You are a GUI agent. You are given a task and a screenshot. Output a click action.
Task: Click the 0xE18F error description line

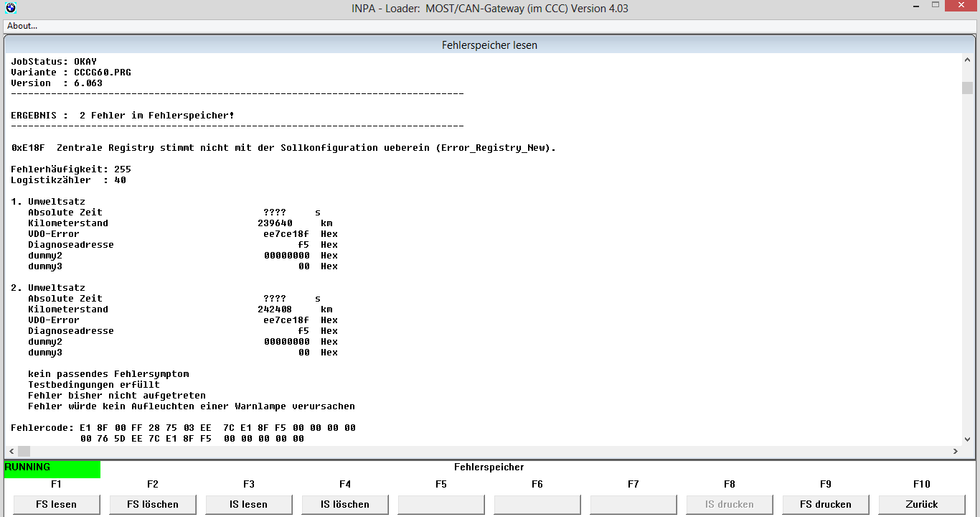click(283, 148)
